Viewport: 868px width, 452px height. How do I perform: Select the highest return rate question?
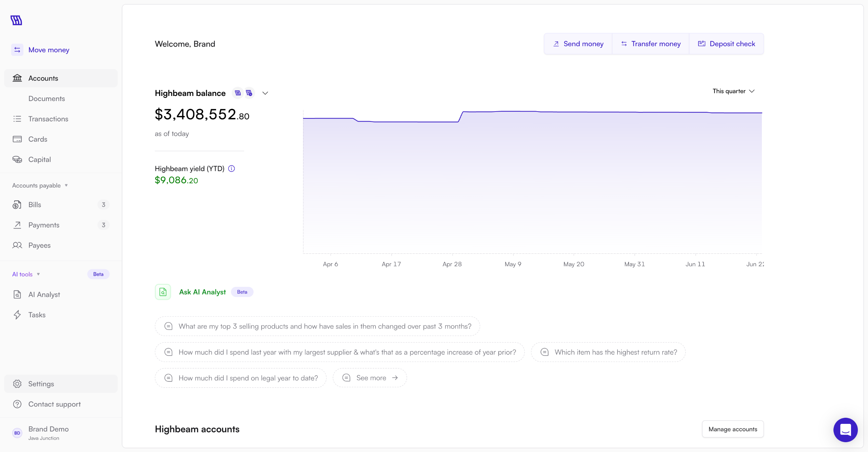pos(608,352)
